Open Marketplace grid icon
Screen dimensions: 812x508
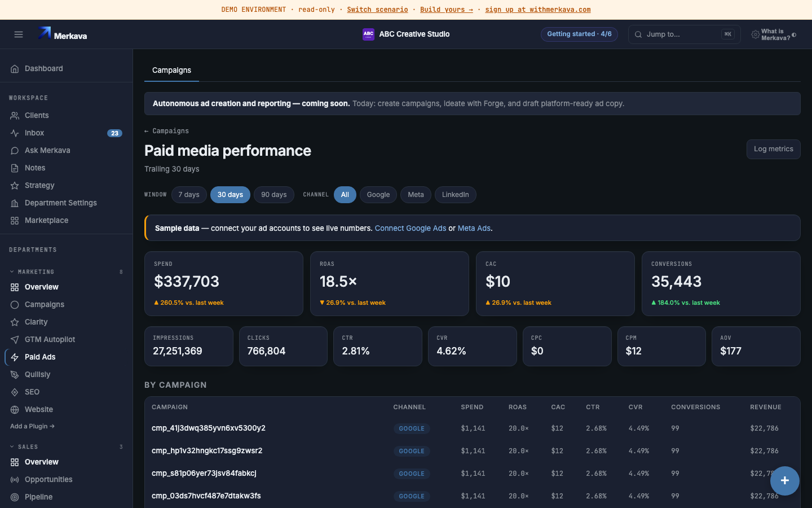(15, 221)
